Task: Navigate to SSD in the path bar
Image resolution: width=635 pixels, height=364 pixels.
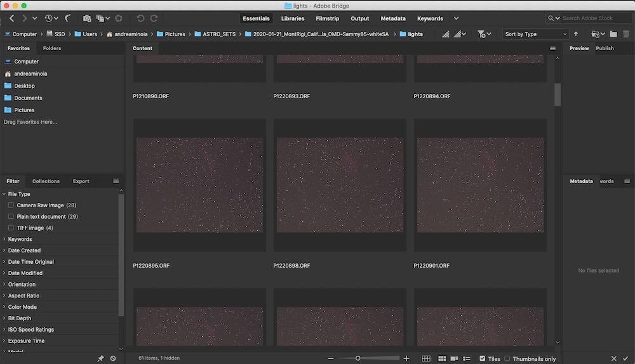Action: pyautogui.click(x=55, y=34)
